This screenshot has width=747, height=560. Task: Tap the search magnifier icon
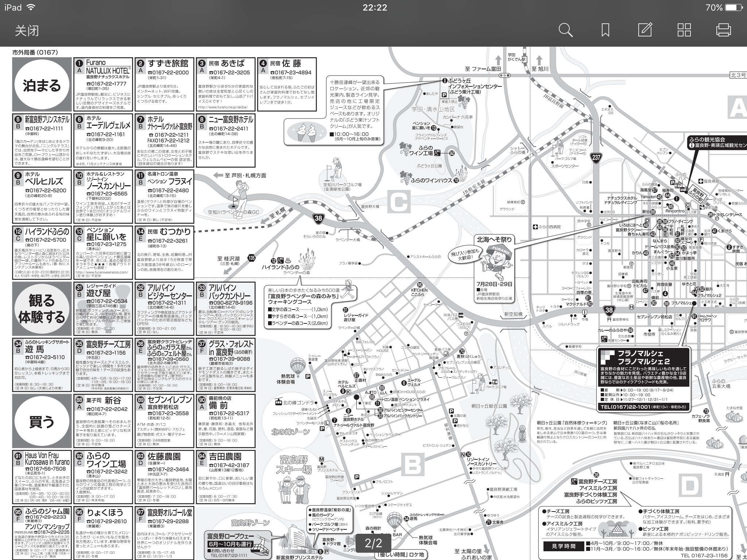(x=565, y=30)
